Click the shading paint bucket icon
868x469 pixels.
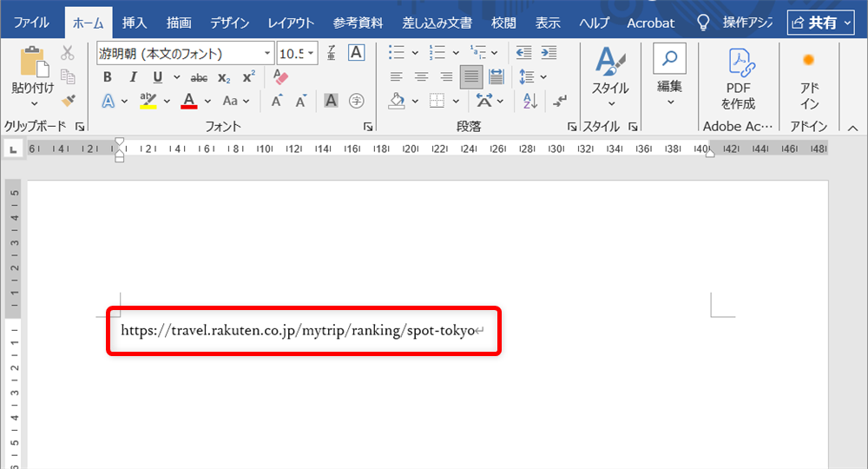pyautogui.click(x=397, y=101)
